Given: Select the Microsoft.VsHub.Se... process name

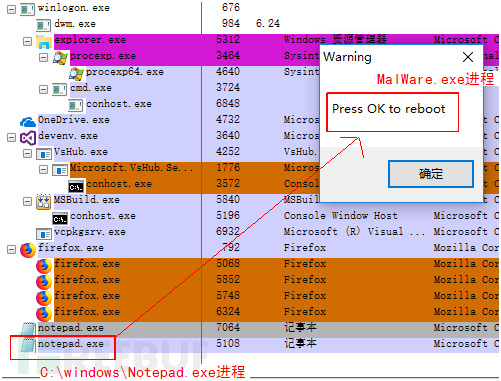Looking at the screenshot, I should tap(131, 168).
